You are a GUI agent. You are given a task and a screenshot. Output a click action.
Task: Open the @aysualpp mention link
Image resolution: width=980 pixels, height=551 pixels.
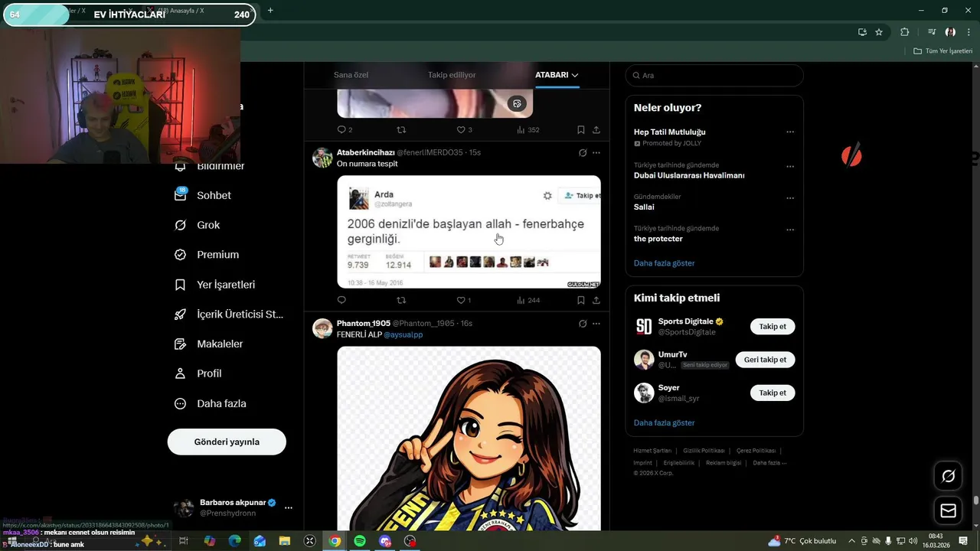(403, 335)
